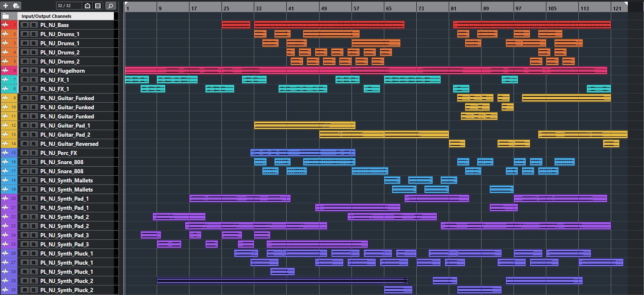Viewport: 644px width, 295px height.
Task: Click the waveform icon on track 1 Bass
Action: point(5,25)
